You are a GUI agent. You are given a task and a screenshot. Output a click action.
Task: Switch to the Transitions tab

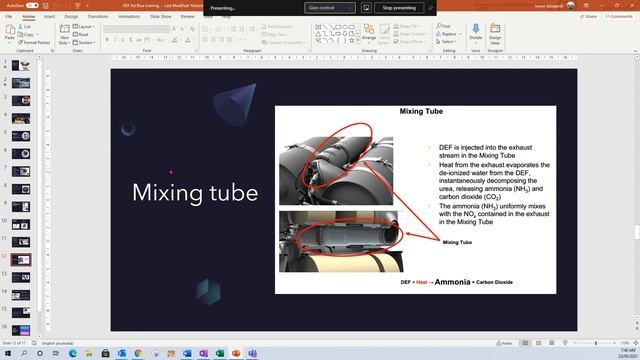coord(98,16)
